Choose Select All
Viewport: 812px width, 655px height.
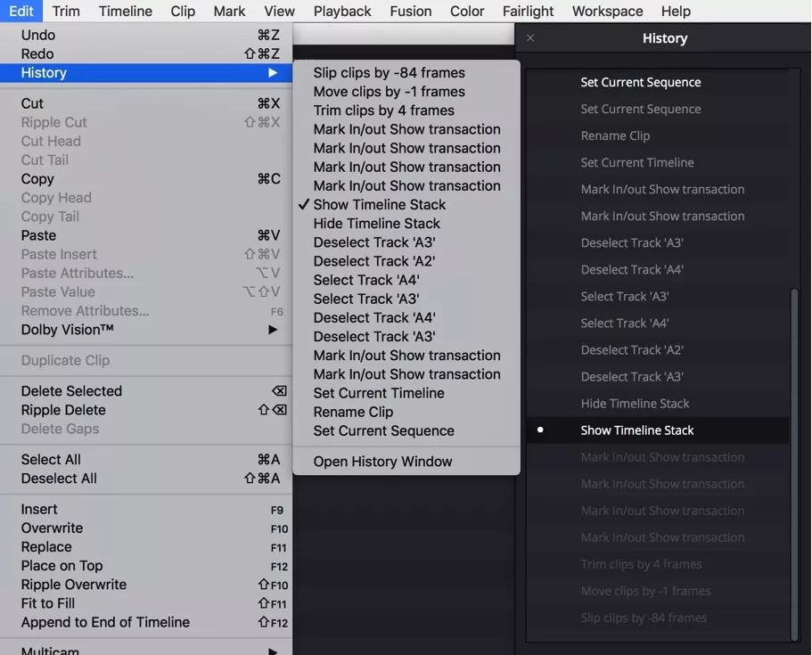click(146, 459)
